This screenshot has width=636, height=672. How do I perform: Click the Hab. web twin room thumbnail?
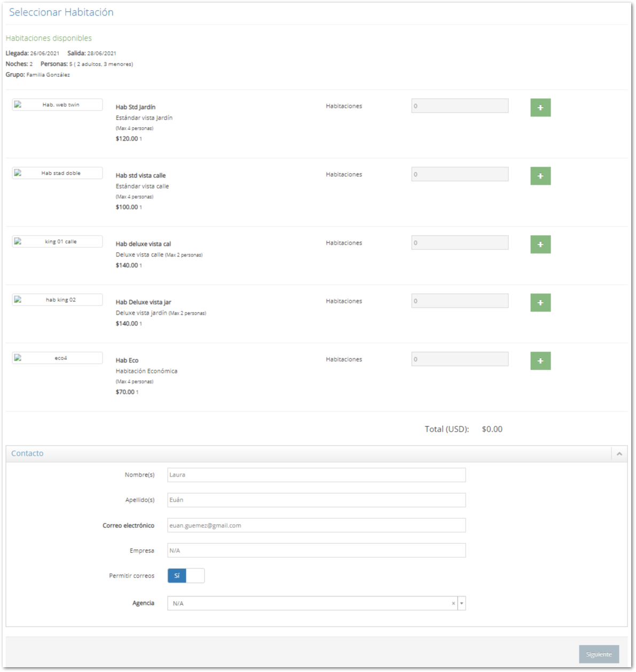pos(57,105)
